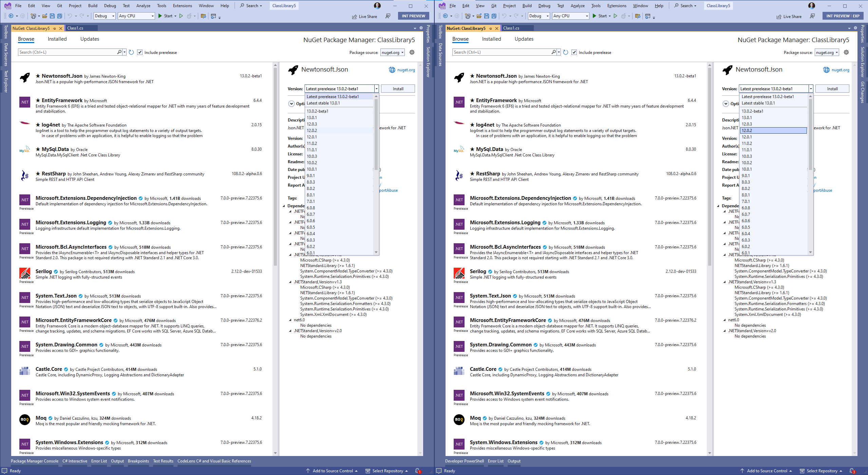The width and height of the screenshot is (868, 475).
Task: Expand Options chevron in right window details pane
Action: click(x=725, y=104)
